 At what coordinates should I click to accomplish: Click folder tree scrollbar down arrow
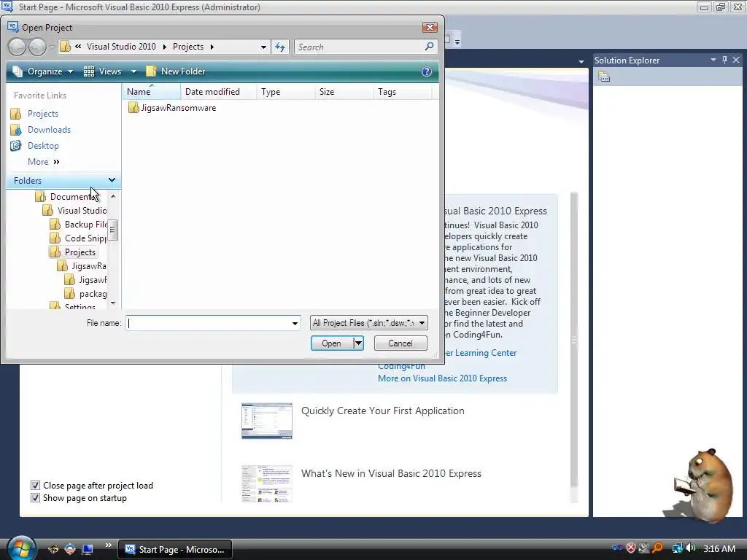tap(113, 303)
